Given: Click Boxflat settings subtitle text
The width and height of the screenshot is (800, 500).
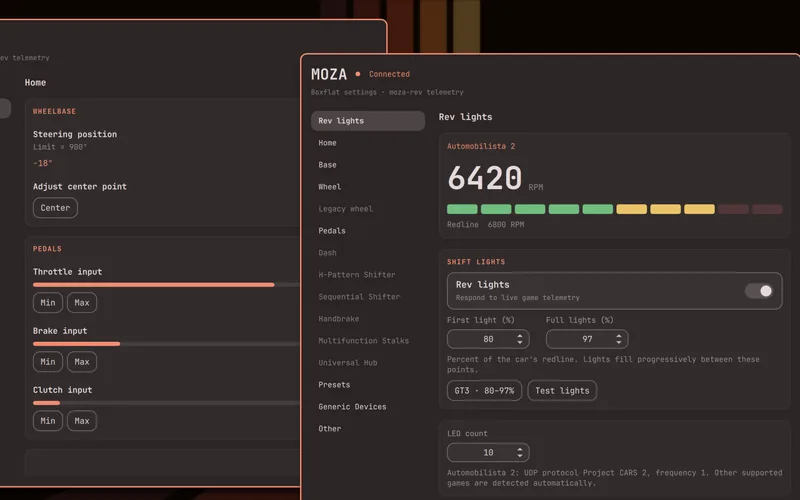Looking at the screenshot, I should click(x=387, y=92).
